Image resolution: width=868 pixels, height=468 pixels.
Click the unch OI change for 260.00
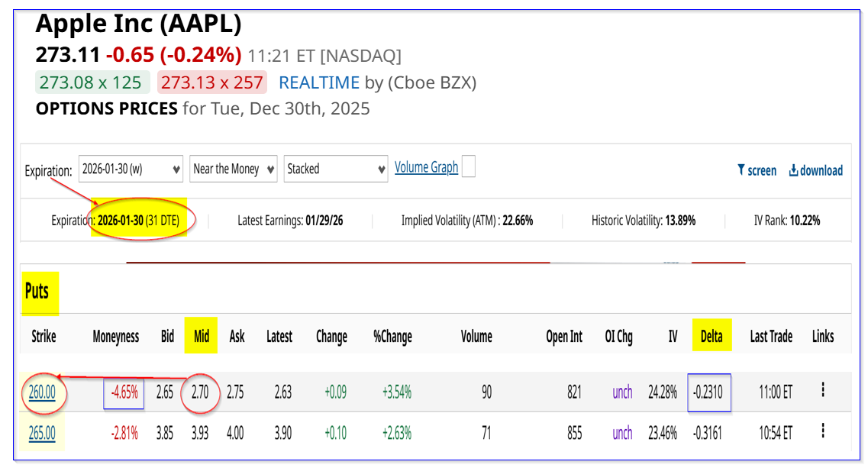[x=622, y=392]
